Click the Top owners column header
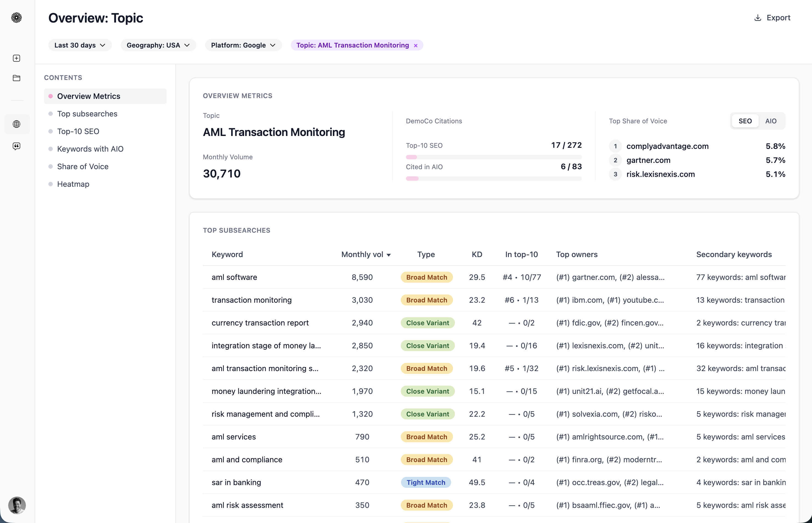The image size is (812, 523). pos(576,254)
